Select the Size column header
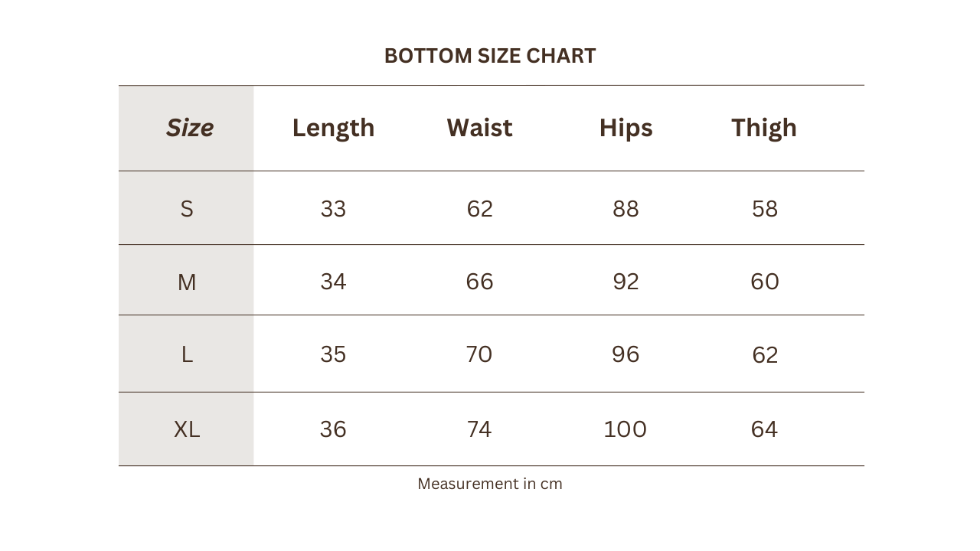Viewport: 980px width, 551px height. [x=189, y=127]
